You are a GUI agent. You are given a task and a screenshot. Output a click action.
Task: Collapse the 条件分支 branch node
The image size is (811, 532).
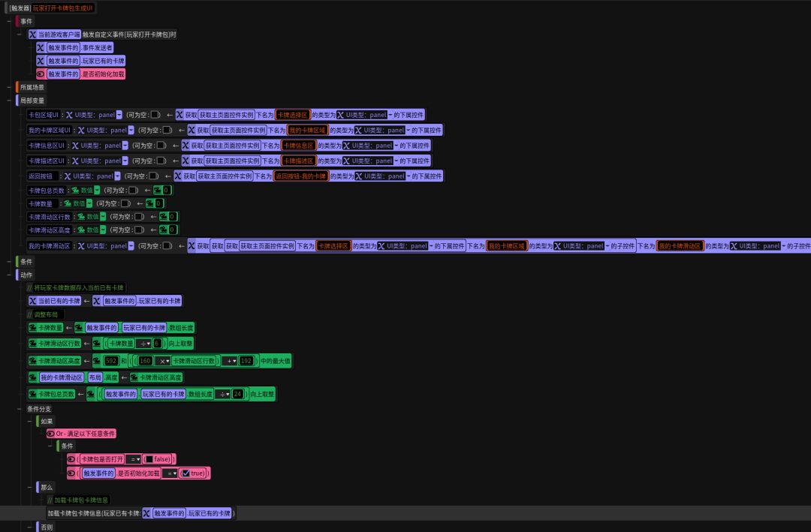tap(20, 409)
